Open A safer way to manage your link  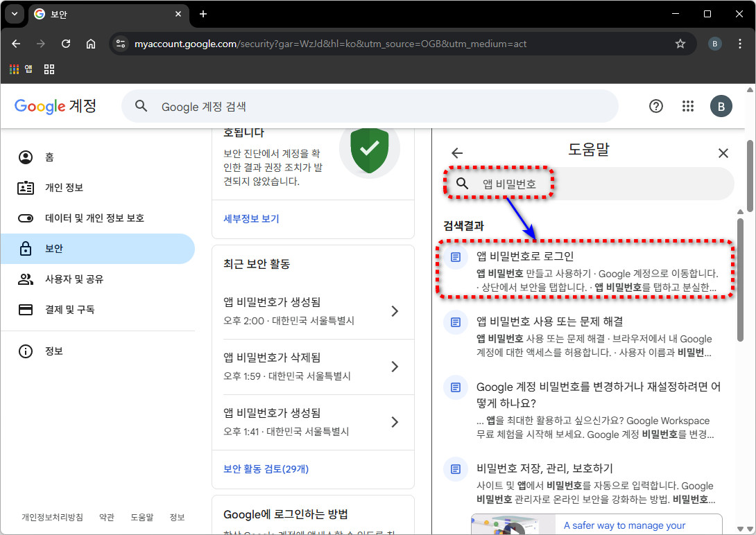(624, 525)
